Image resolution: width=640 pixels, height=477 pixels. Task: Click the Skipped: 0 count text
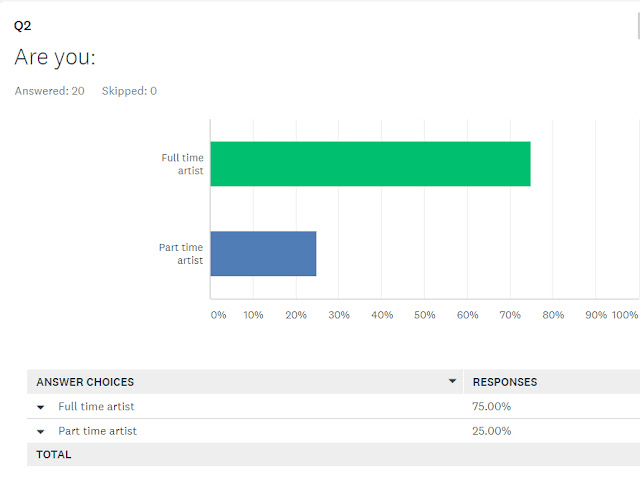129,91
